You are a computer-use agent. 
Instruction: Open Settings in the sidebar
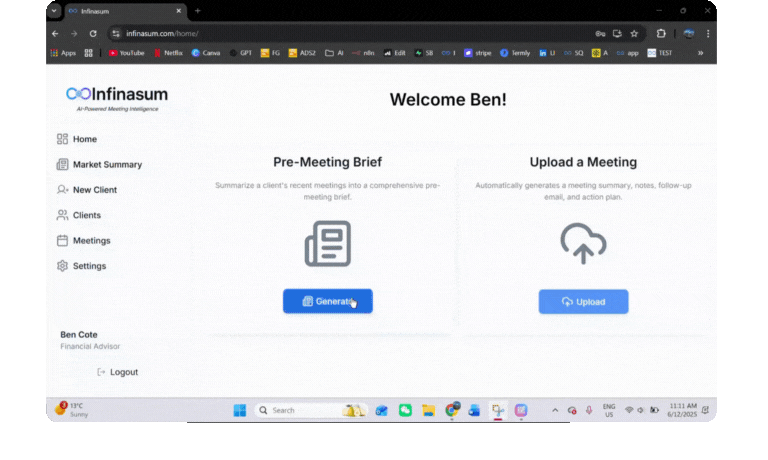pos(81,266)
